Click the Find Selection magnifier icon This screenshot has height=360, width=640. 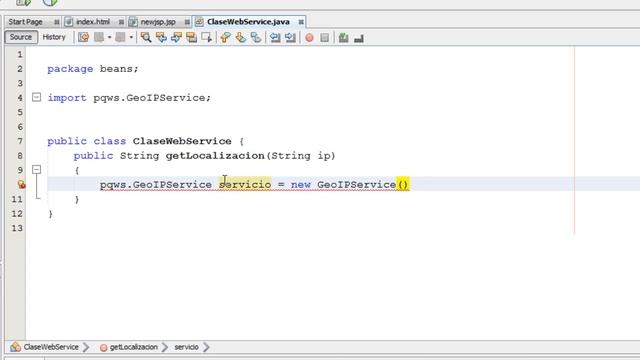(x=146, y=38)
